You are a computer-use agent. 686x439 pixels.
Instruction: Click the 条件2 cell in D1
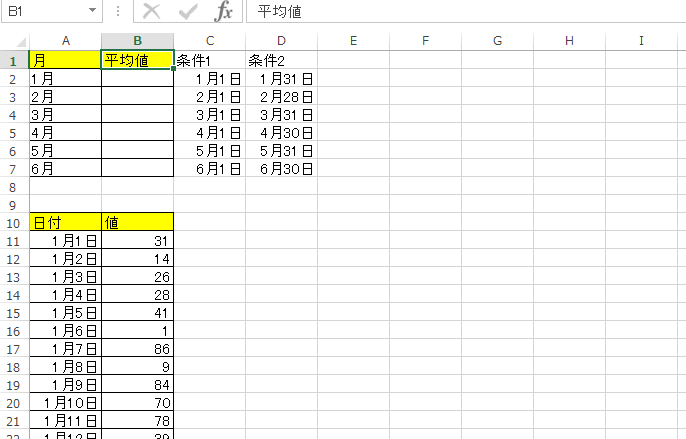click(x=281, y=60)
